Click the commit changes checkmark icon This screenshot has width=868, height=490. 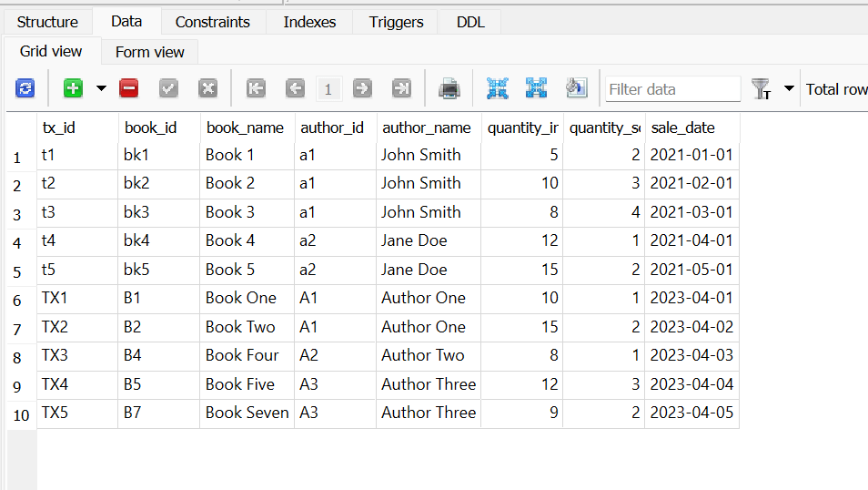click(169, 88)
